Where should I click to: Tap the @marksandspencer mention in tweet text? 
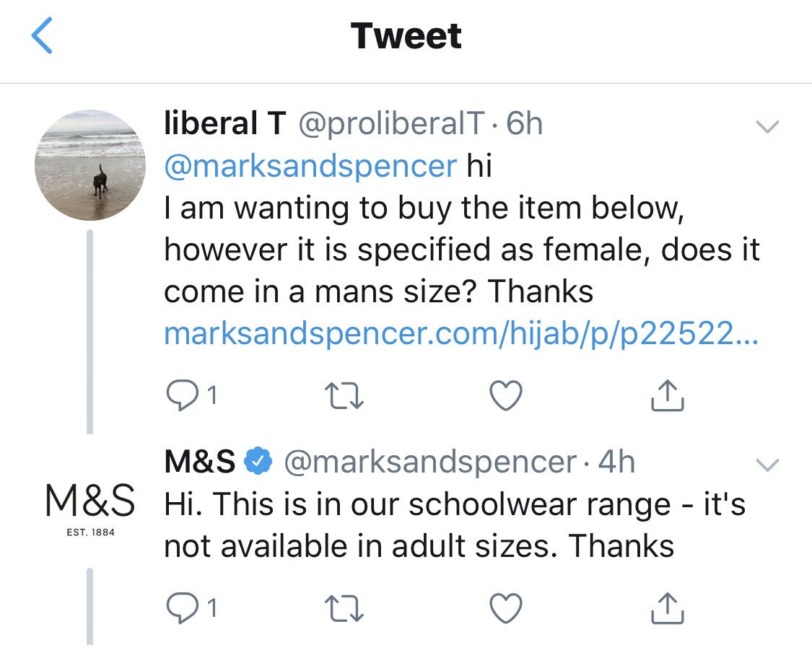[310, 166]
